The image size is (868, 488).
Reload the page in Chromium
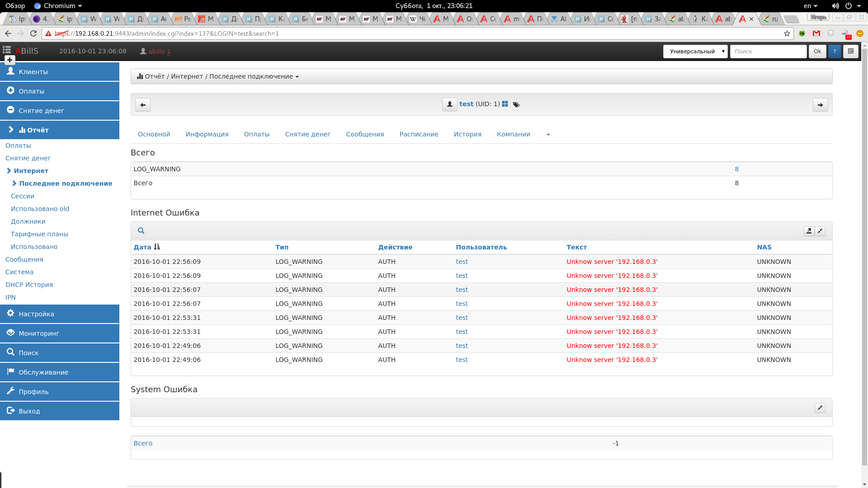33,33
